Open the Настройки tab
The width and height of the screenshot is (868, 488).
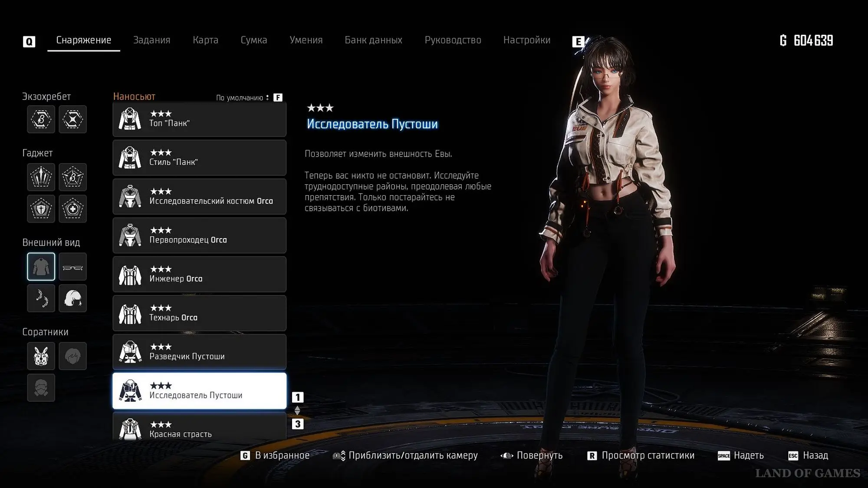[527, 40]
